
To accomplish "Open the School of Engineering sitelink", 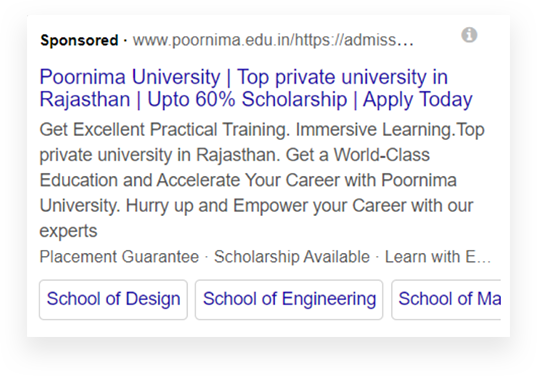I will coord(289,300).
